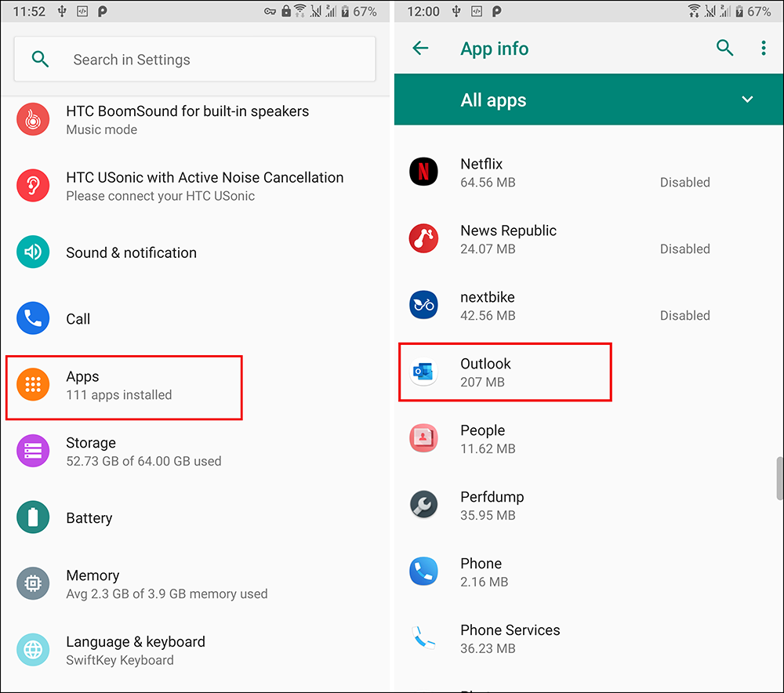
Task: Tap the Netflix app icon
Action: pos(423,172)
